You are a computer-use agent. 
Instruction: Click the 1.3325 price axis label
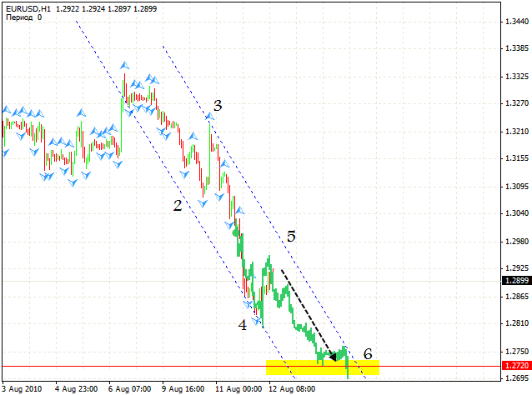tap(517, 77)
